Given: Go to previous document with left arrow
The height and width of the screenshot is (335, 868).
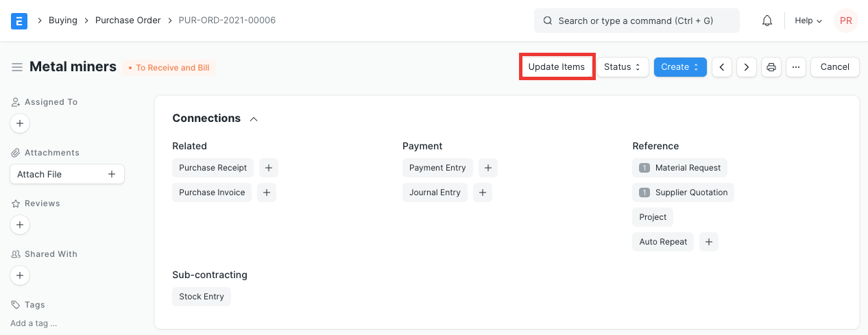Looking at the screenshot, I should pos(721,67).
